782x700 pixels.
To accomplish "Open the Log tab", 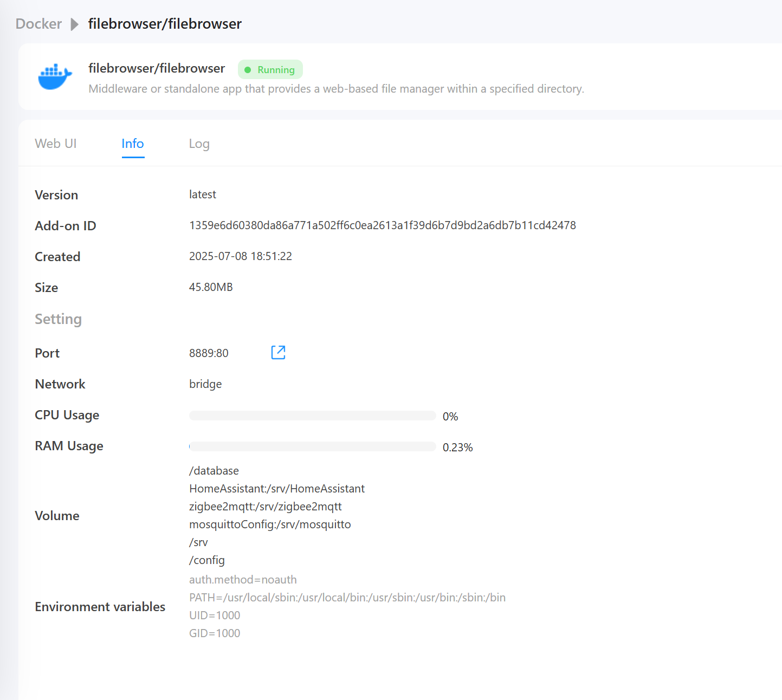I will click(x=199, y=144).
